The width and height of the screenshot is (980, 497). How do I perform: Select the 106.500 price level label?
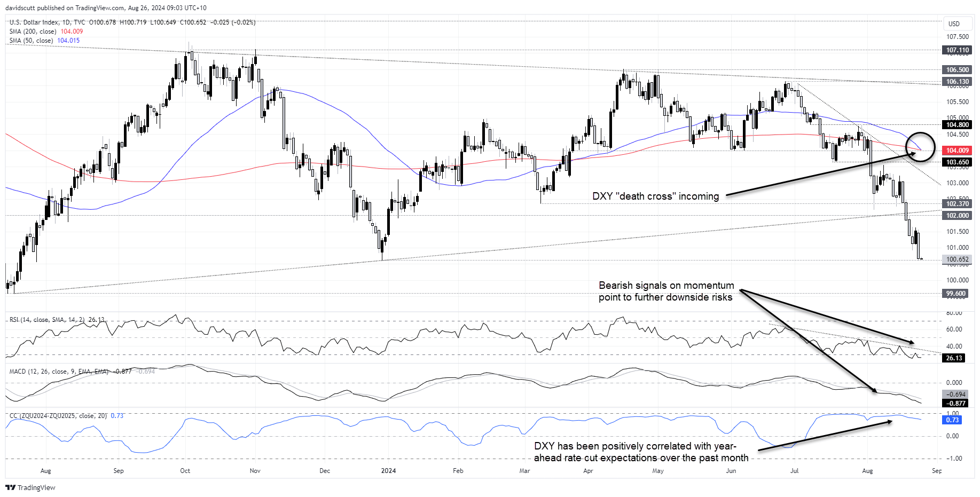point(957,70)
